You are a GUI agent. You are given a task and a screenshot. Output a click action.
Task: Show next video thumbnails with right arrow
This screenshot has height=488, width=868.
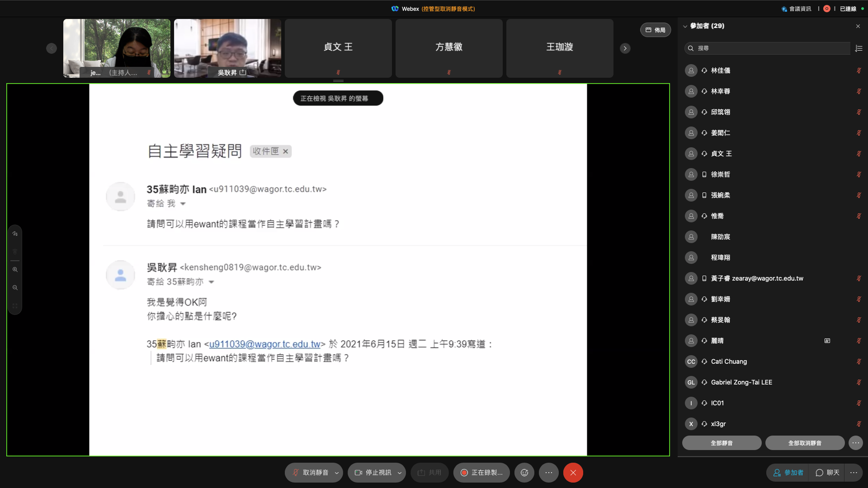pyautogui.click(x=625, y=48)
